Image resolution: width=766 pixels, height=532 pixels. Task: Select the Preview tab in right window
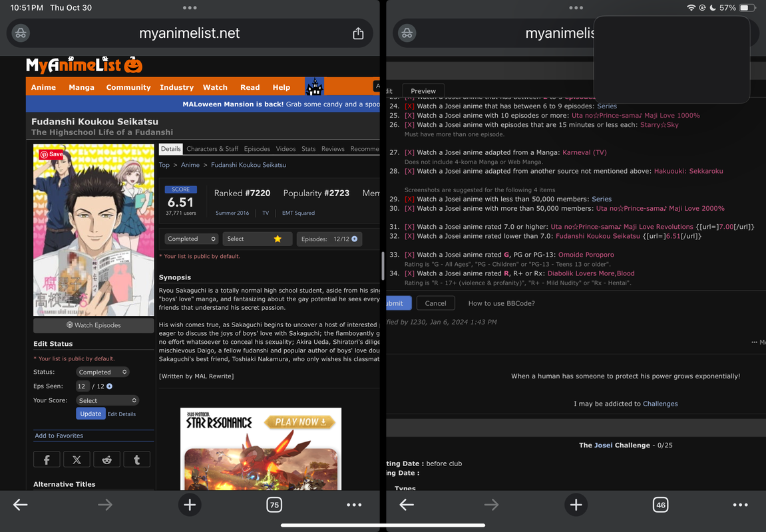click(x=423, y=91)
